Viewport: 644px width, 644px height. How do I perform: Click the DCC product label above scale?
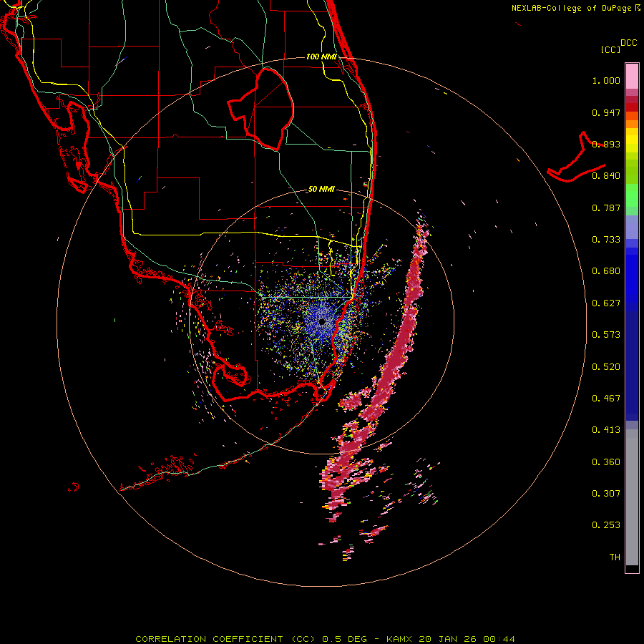pyautogui.click(x=629, y=43)
